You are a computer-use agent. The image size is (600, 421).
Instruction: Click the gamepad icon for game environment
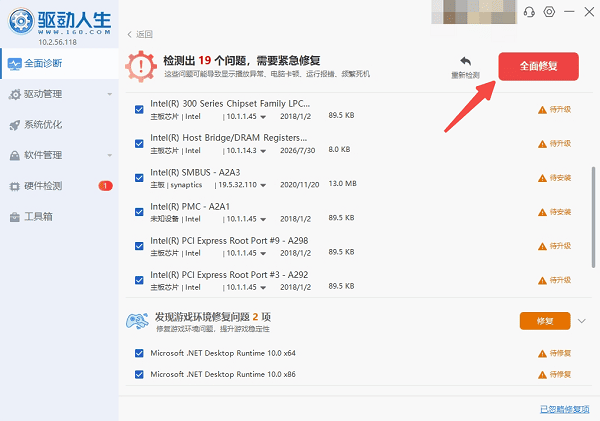click(137, 321)
